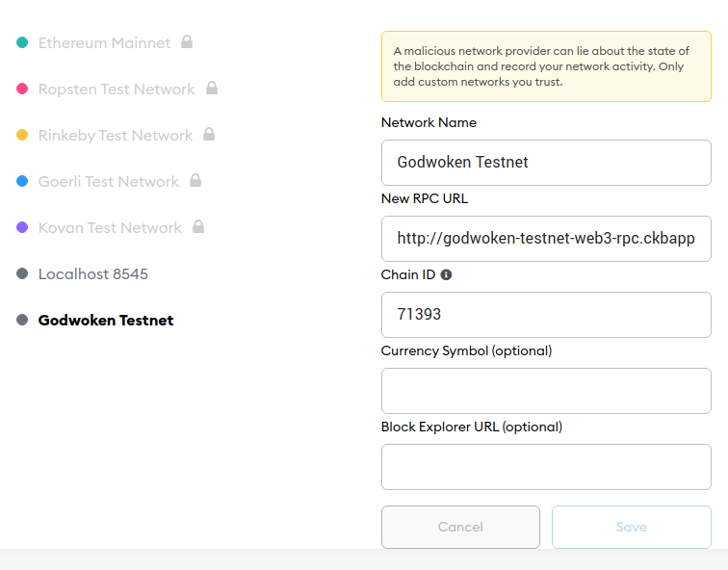Viewport: 728px width, 570px height.
Task: Click the lock icon beside Kovan Test Network
Action: 198,227
